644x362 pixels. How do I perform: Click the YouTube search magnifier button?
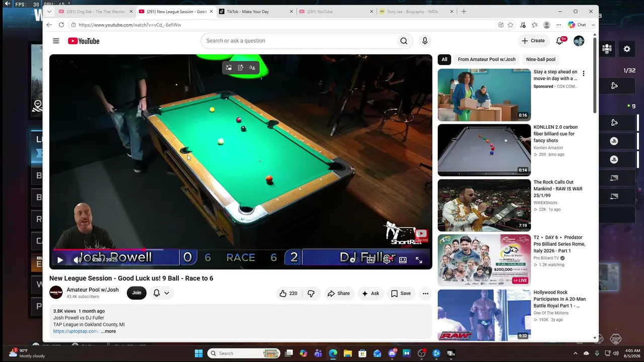pos(404,41)
